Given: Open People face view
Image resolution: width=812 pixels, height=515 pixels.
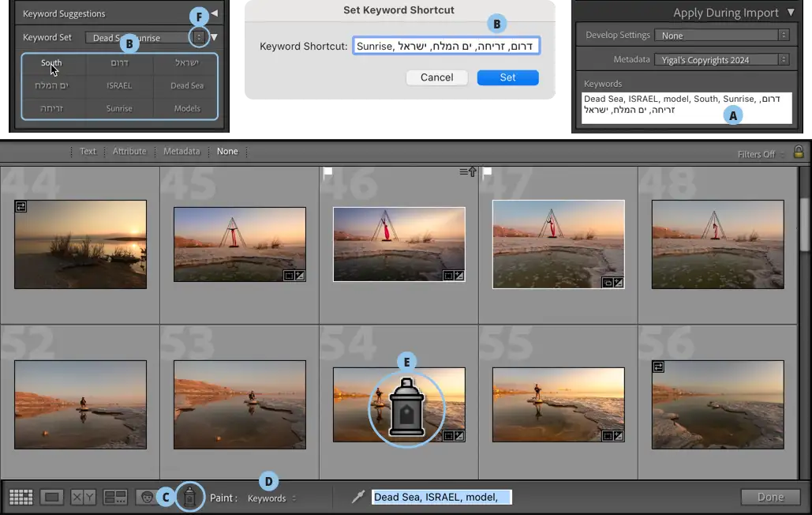Looking at the screenshot, I should (146, 497).
